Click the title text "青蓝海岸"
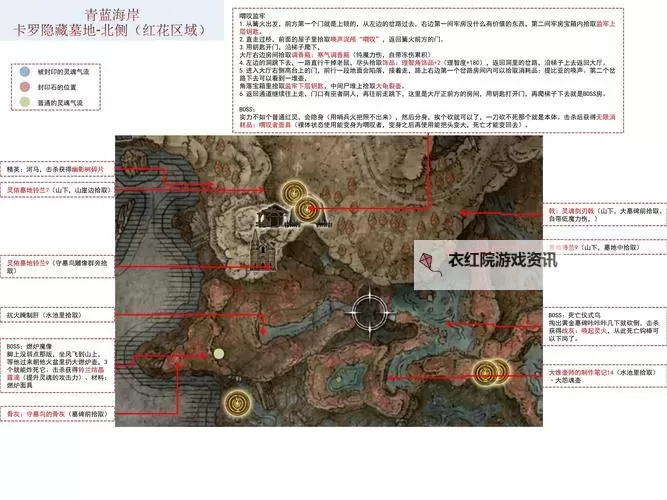 tap(112, 15)
